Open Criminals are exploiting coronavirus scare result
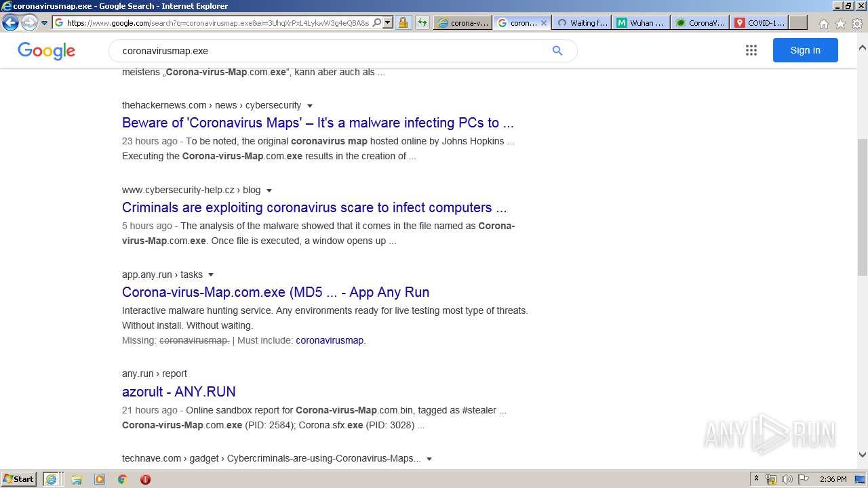The width and height of the screenshot is (868, 488). point(315,207)
